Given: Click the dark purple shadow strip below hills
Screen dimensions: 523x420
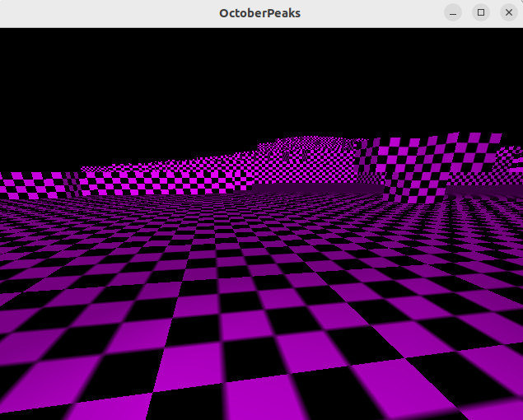Looking at the screenshot, I should tap(313, 190).
